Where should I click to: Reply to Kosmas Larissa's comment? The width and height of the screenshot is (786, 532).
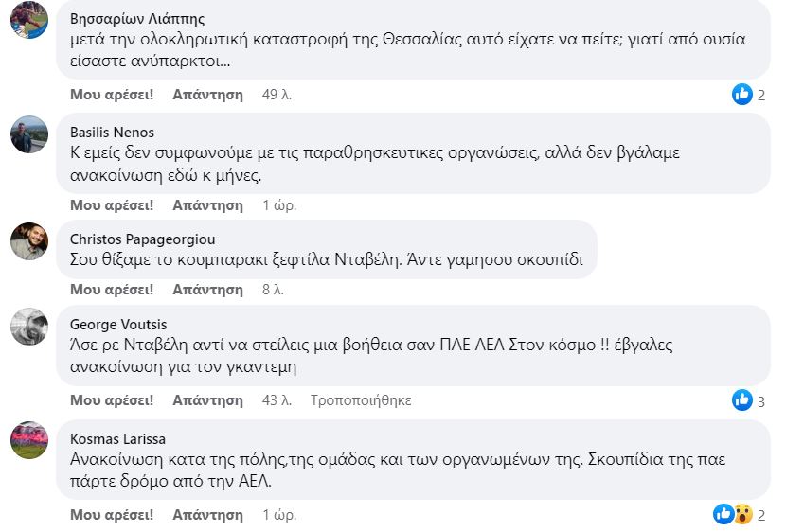point(207,515)
